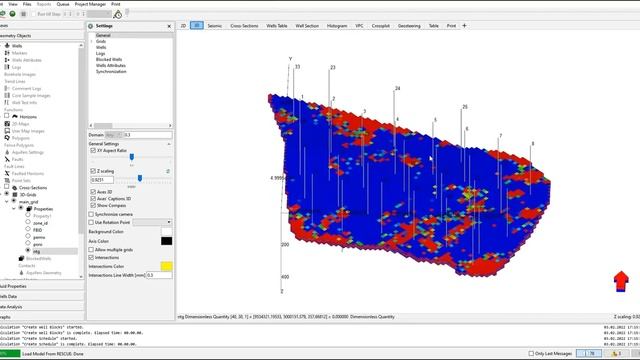Collapse the Properties tree node
This screenshot has height=360, width=640.
click(13, 209)
